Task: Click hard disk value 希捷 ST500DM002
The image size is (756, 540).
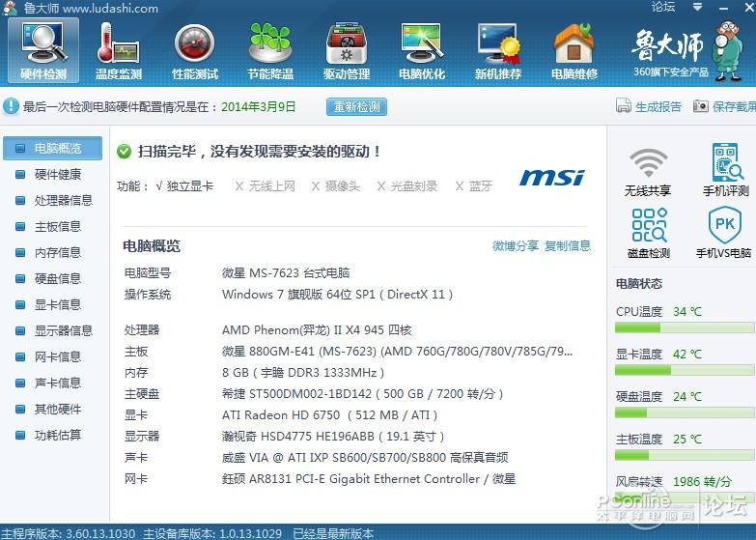Action: (x=363, y=394)
